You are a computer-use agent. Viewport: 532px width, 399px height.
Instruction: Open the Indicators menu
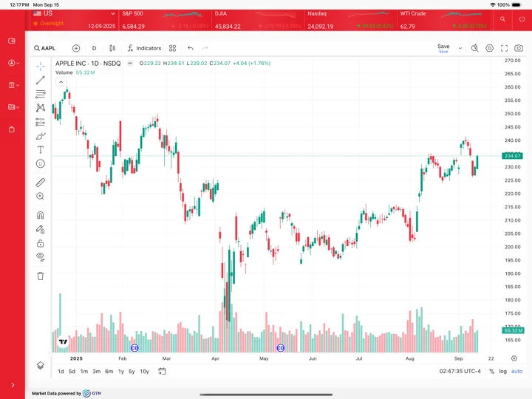[x=144, y=48]
